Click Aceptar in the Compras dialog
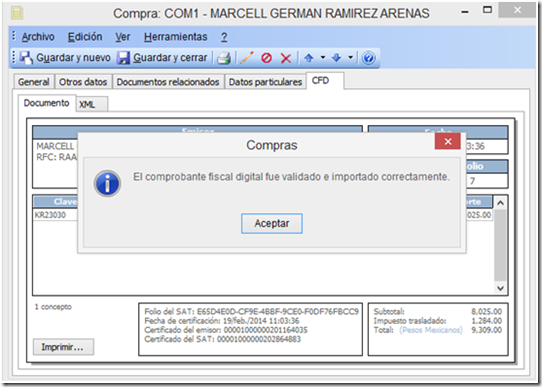This screenshot has height=387, width=542. coord(272,224)
